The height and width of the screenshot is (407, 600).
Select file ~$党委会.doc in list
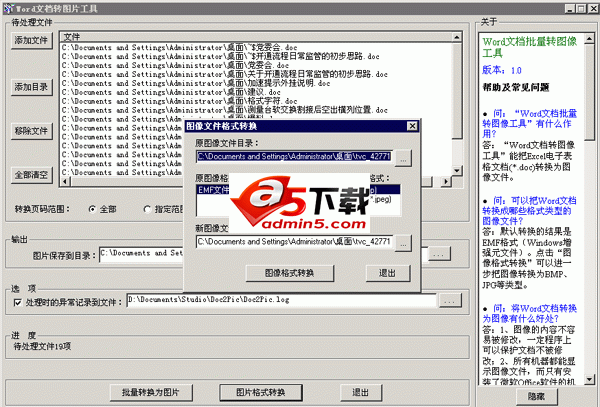click(x=179, y=48)
